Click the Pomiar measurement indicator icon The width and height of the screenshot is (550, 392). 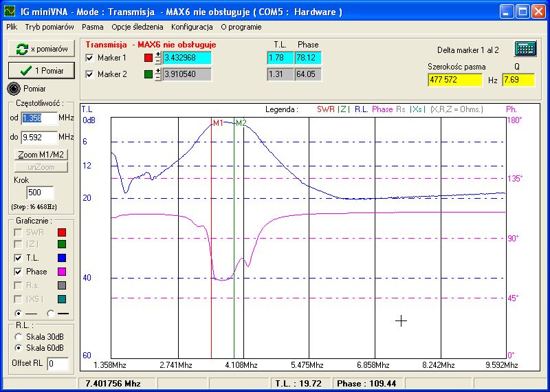tap(14, 88)
